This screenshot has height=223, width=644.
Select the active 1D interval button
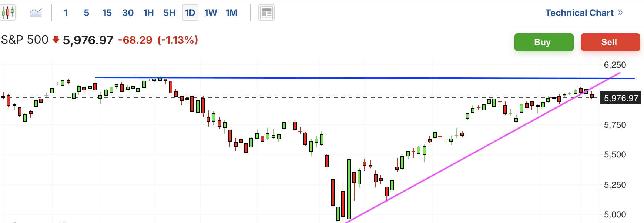point(190,13)
